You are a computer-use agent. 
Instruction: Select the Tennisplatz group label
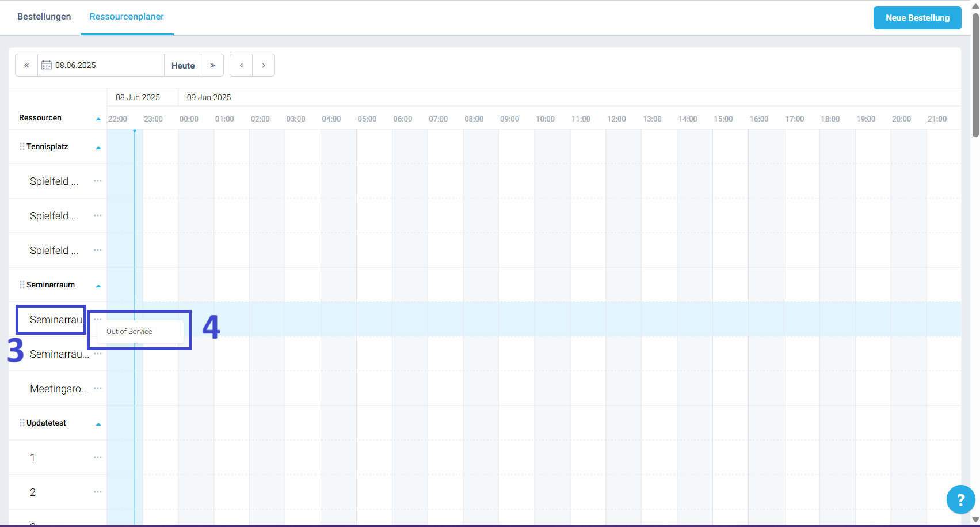(x=47, y=146)
